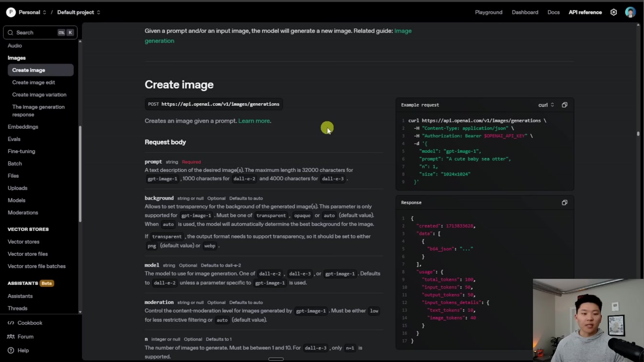Image resolution: width=644 pixels, height=362 pixels.
Task: Open the Embeddings section
Action: click(x=23, y=127)
